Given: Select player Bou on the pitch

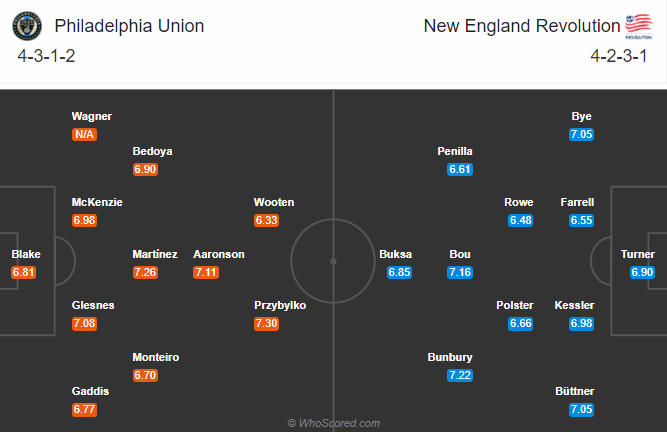Looking at the screenshot, I should (460, 254).
